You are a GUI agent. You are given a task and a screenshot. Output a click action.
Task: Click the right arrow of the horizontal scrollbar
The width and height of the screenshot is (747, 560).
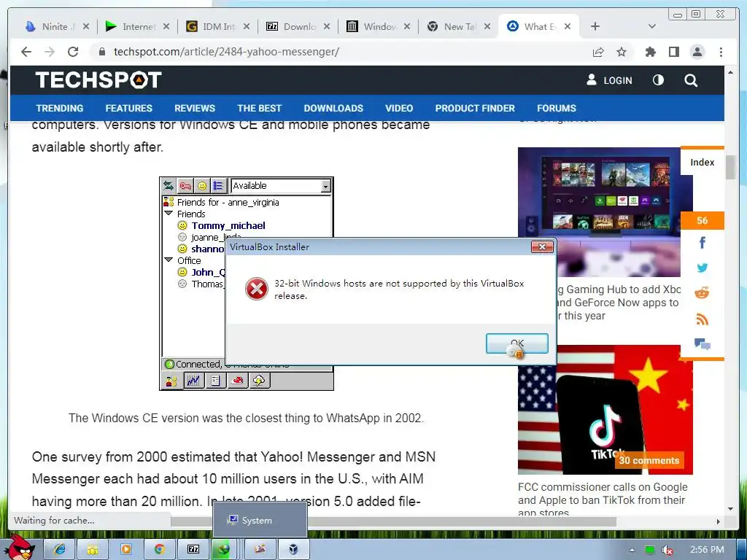(719, 521)
